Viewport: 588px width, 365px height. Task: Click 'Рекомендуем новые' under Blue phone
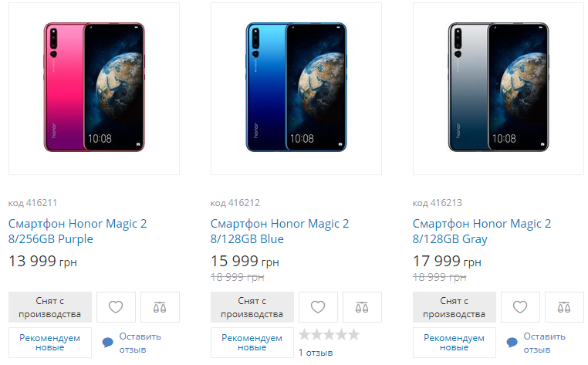(252, 343)
